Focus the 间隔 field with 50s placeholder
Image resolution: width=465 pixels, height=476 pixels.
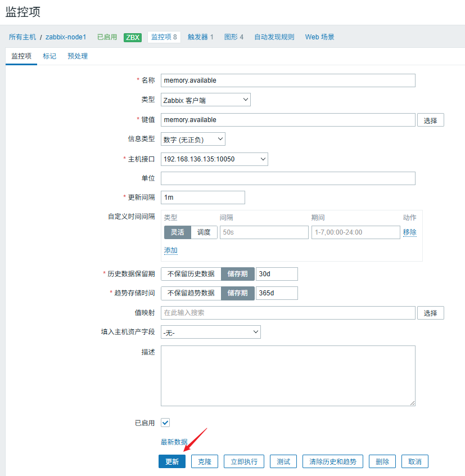click(264, 232)
